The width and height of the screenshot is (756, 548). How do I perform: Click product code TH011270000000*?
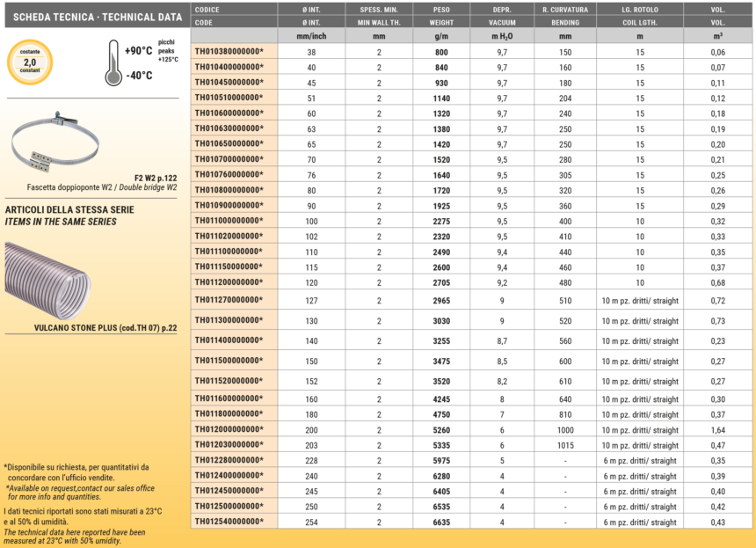[x=229, y=300]
